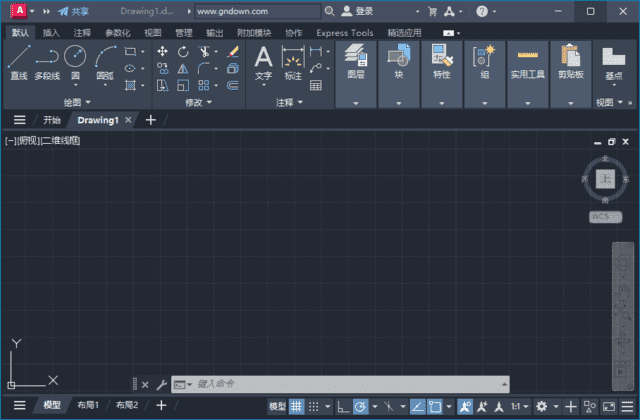The image size is (640, 420).
Task: Toggle snap mode in status bar
Action: click(313, 407)
